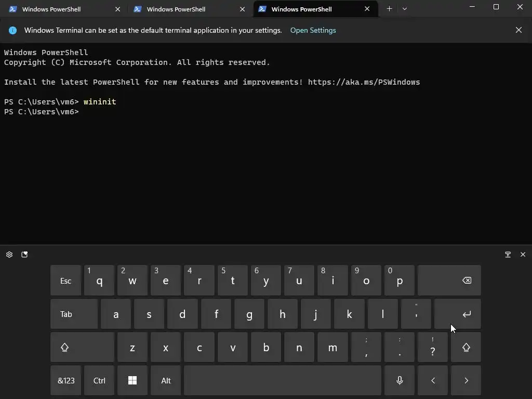Image resolution: width=532 pixels, height=399 pixels.
Task: Tap the Windows logo key
Action: 132,380
